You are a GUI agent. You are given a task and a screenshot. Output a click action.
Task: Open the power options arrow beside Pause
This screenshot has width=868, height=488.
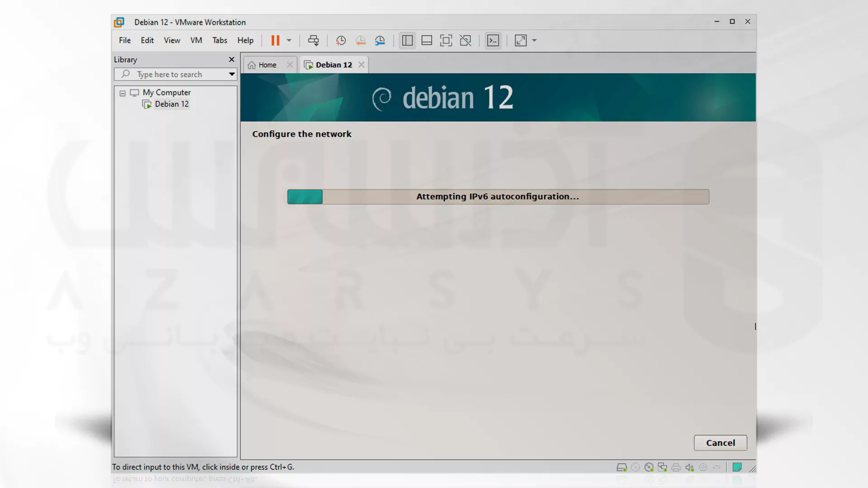tap(289, 40)
